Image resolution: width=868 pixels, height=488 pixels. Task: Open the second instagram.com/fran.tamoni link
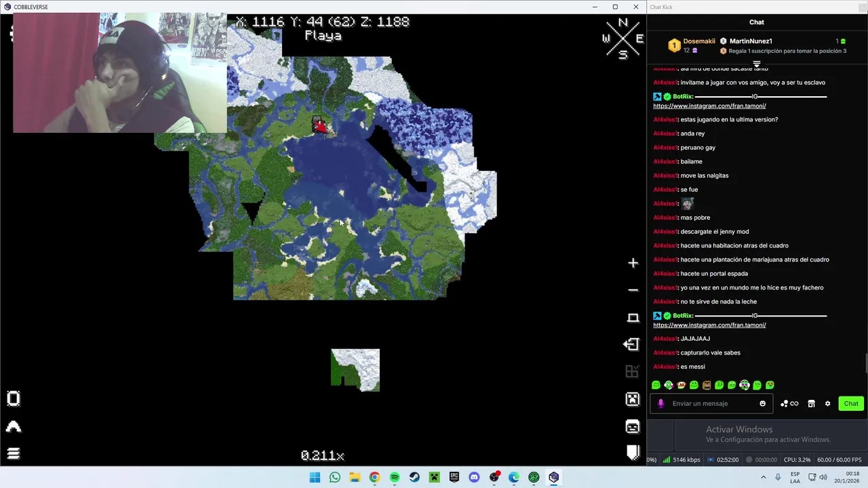(x=709, y=325)
